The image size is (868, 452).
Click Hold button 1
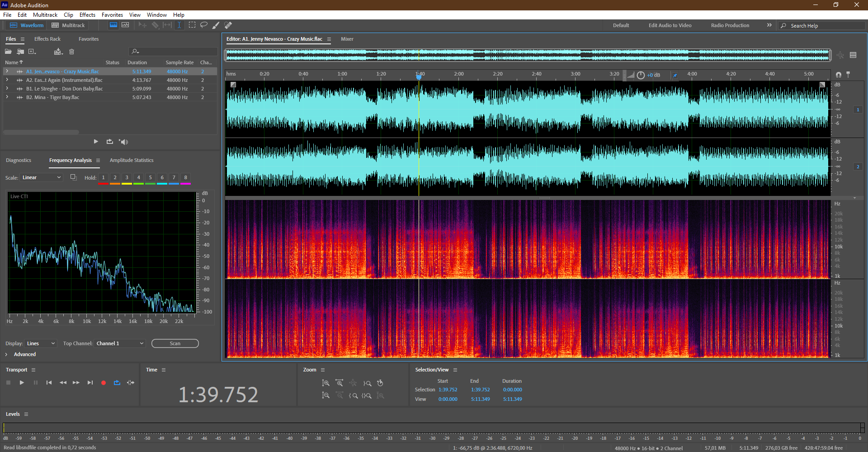click(104, 178)
